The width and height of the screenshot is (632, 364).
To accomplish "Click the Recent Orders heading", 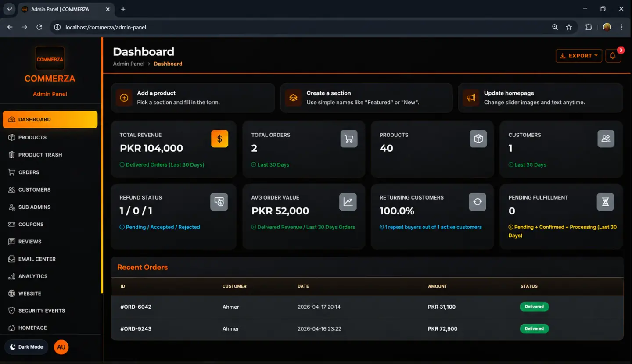I will (x=143, y=267).
